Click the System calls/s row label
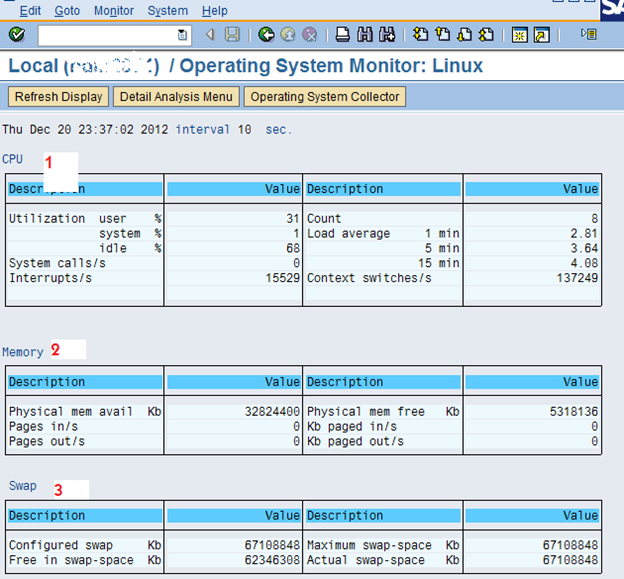 pos(57,263)
